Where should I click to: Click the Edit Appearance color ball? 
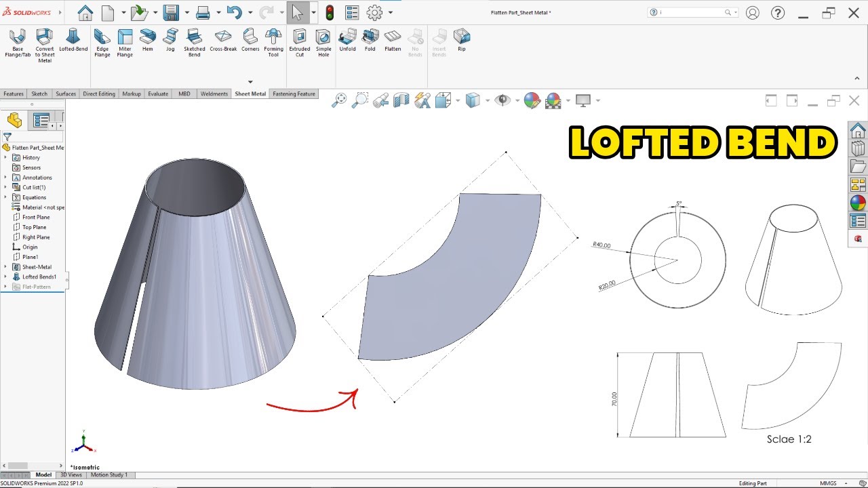coord(532,100)
